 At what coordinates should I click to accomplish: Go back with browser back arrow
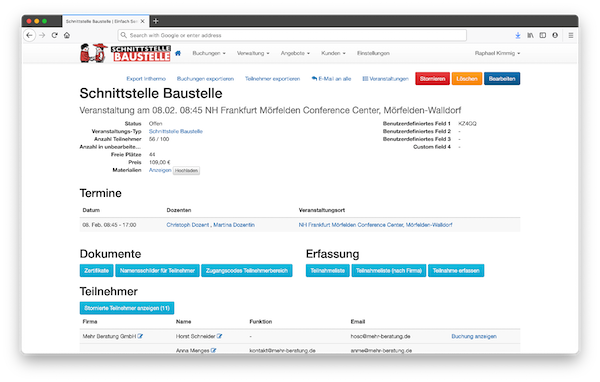pyautogui.click(x=29, y=35)
